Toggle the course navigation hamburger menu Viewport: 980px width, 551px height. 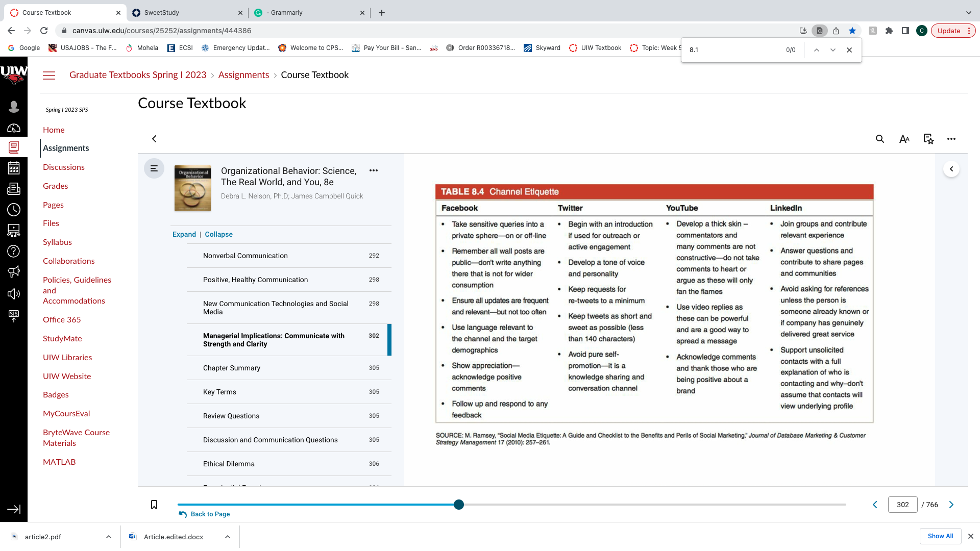[x=49, y=76]
